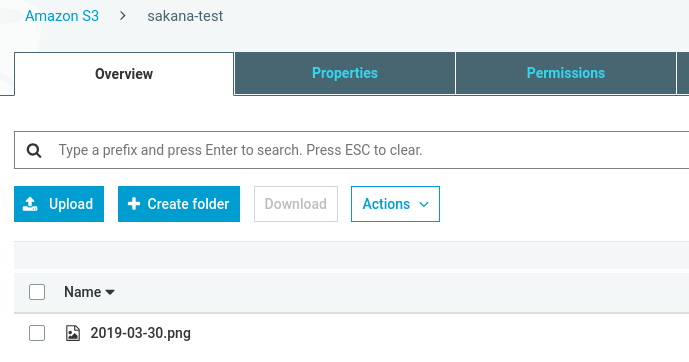Click the breadcrumb chevron separator

123,16
